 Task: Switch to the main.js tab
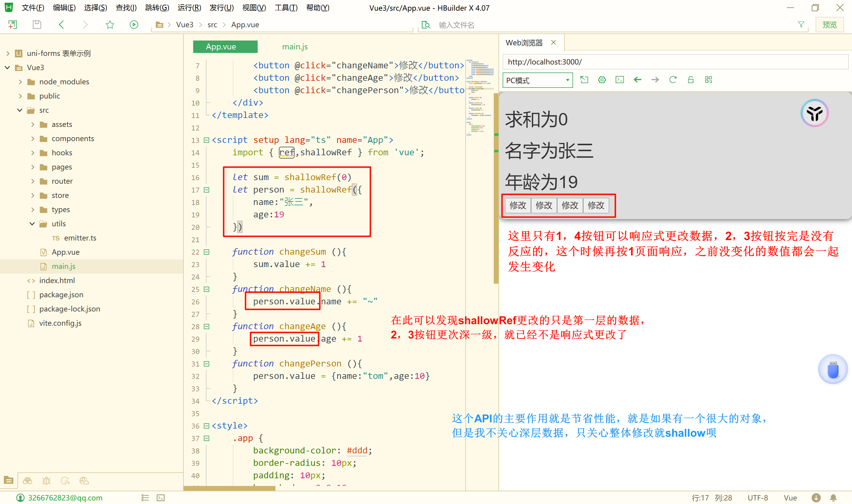(x=295, y=46)
